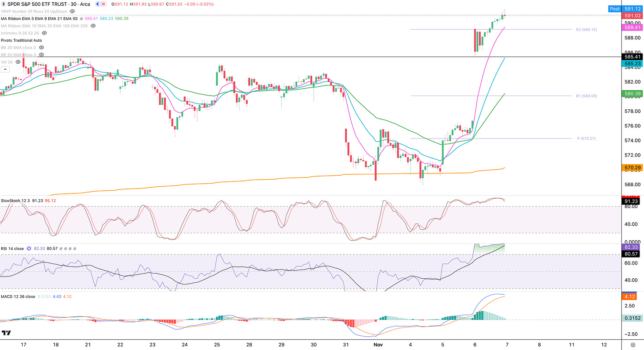Click the black 585.41 horizontal line price tag
Screen dimensions: 644x350
(633, 57)
